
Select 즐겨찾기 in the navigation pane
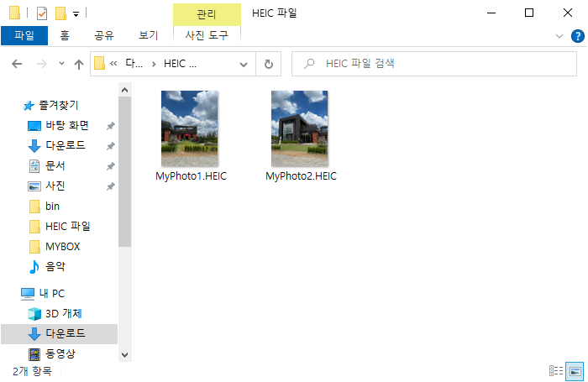pos(59,105)
